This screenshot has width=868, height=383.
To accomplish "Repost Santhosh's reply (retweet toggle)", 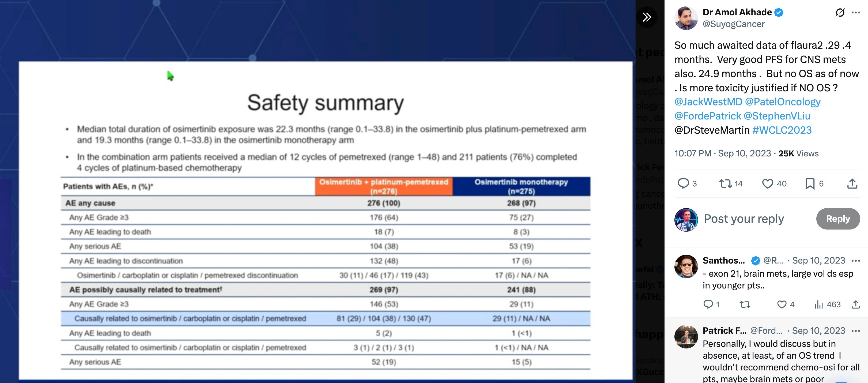I will (745, 305).
